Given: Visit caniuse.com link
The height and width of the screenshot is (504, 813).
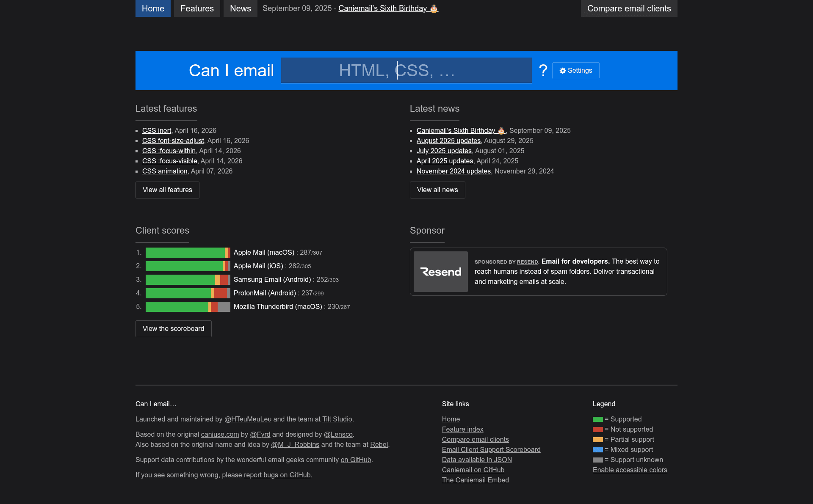Looking at the screenshot, I should pyautogui.click(x=220, y=435).
